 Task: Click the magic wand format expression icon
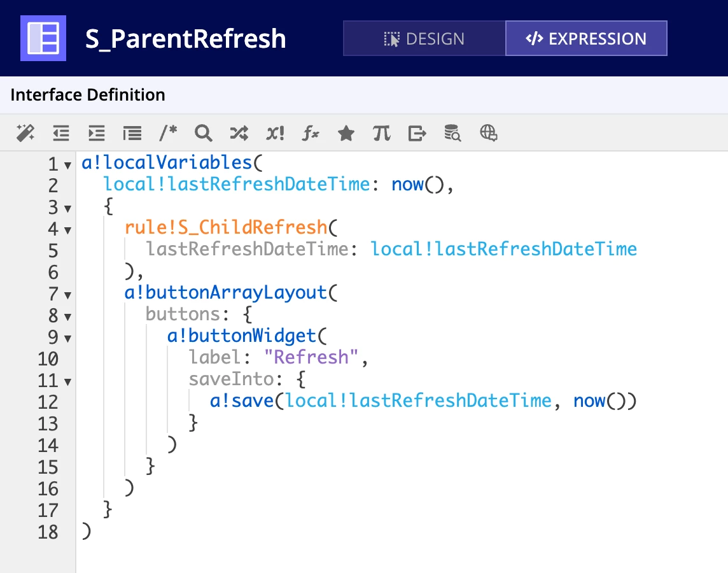coord(25,133)
